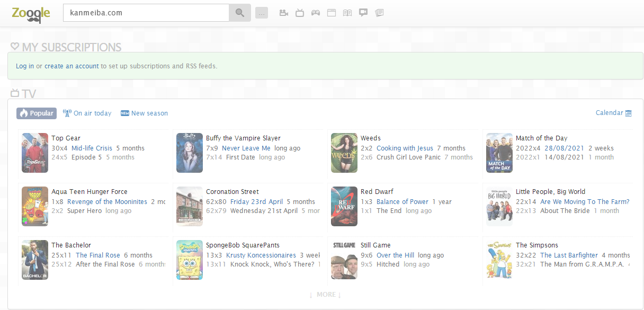Open The Last Barfighter episode link
The width and height of the screenshot is (644, 310).
coord(569,255)
